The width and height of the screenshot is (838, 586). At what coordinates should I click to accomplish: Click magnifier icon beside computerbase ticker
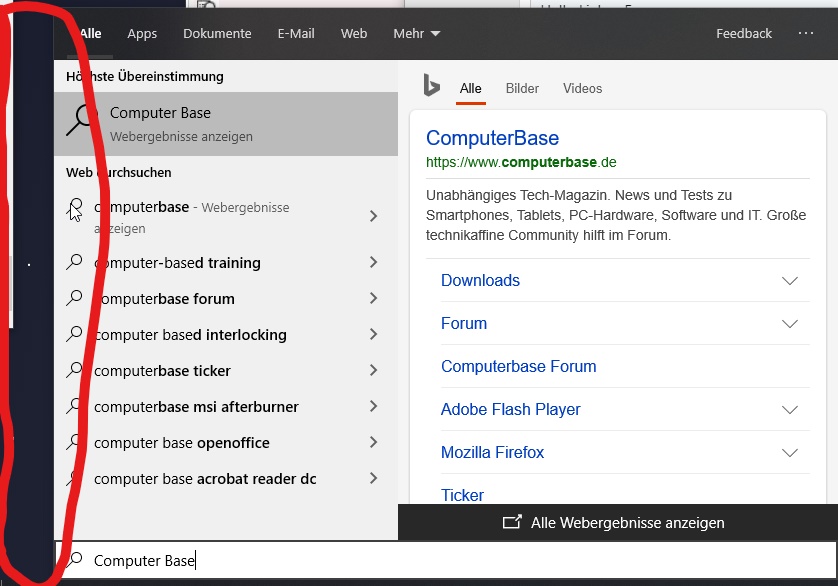(x=74, y=370)
